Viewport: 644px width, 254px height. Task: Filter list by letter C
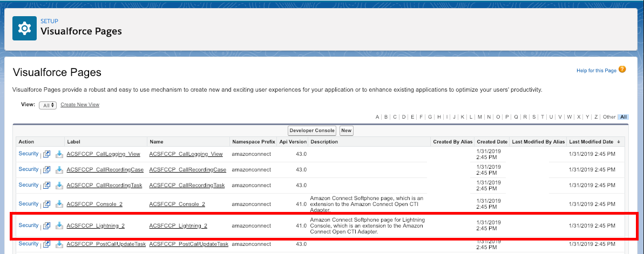(x=395, y=117)
